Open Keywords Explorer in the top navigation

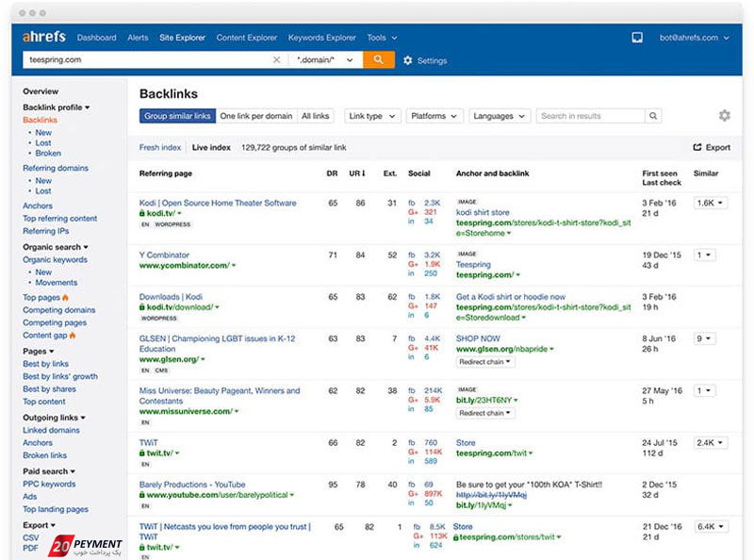(x=322, y=38)
